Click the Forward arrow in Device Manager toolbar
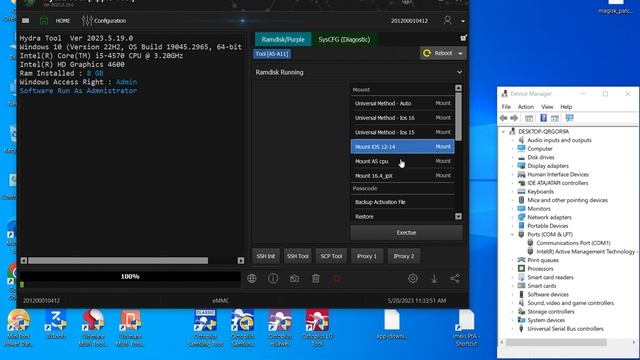The width and height of the screenshot is (640, 360). pos(514,118)
